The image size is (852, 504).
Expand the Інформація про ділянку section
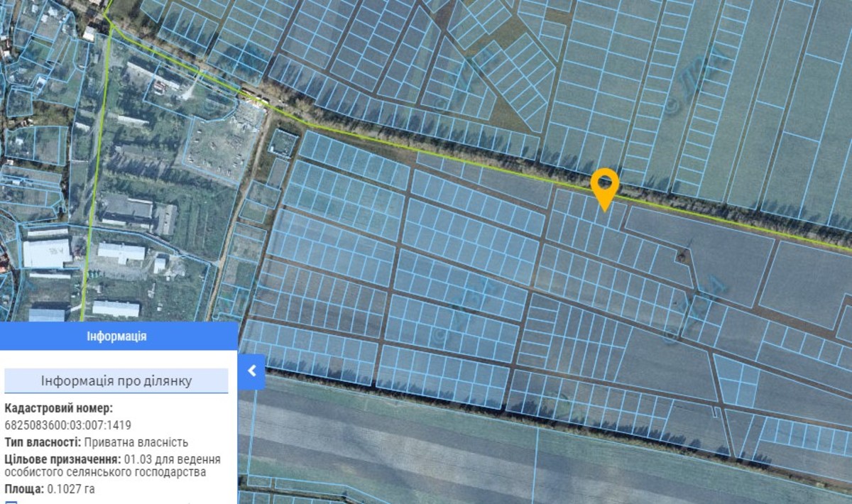[116, 381]
